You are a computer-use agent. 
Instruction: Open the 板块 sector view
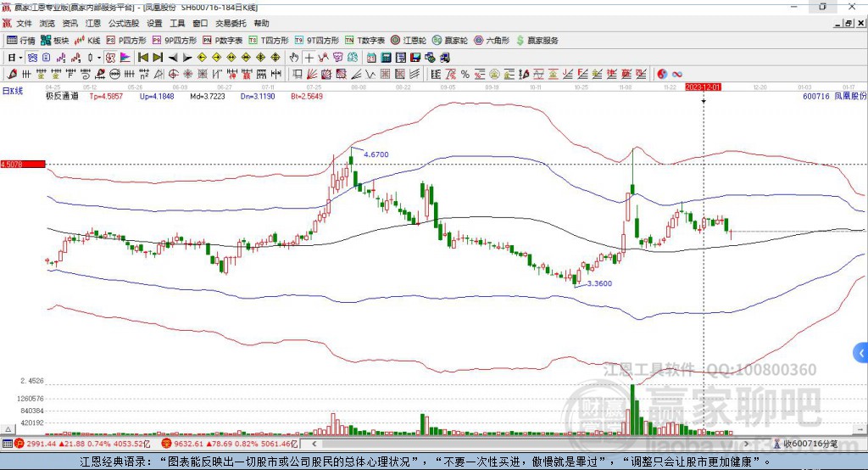click(x=54, y=41)
